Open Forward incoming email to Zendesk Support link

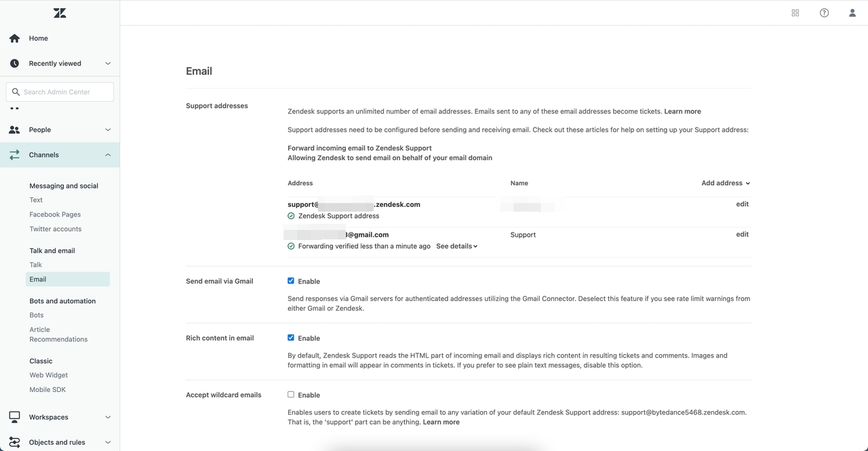(x=359, y=148)
